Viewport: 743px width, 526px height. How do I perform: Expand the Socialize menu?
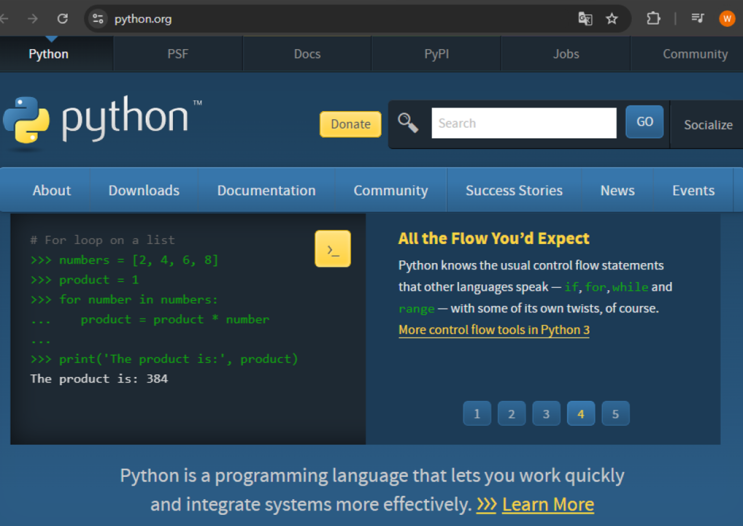707,124
